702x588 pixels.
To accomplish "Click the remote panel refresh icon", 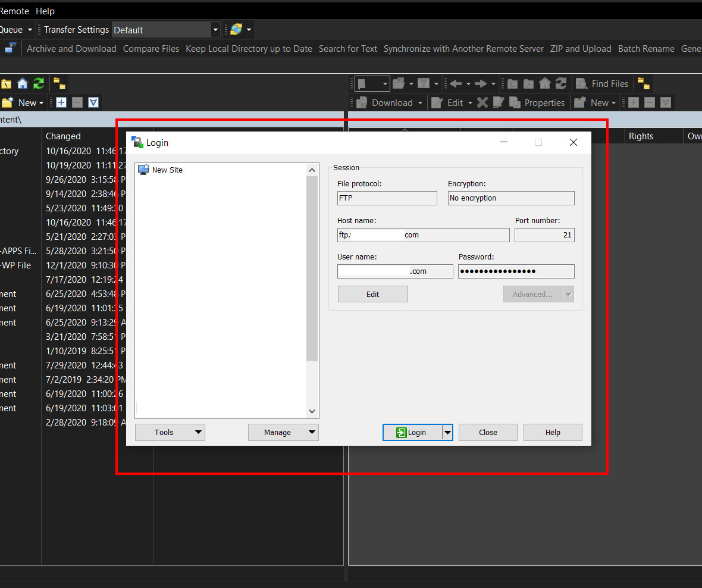I will click(561, 84).
